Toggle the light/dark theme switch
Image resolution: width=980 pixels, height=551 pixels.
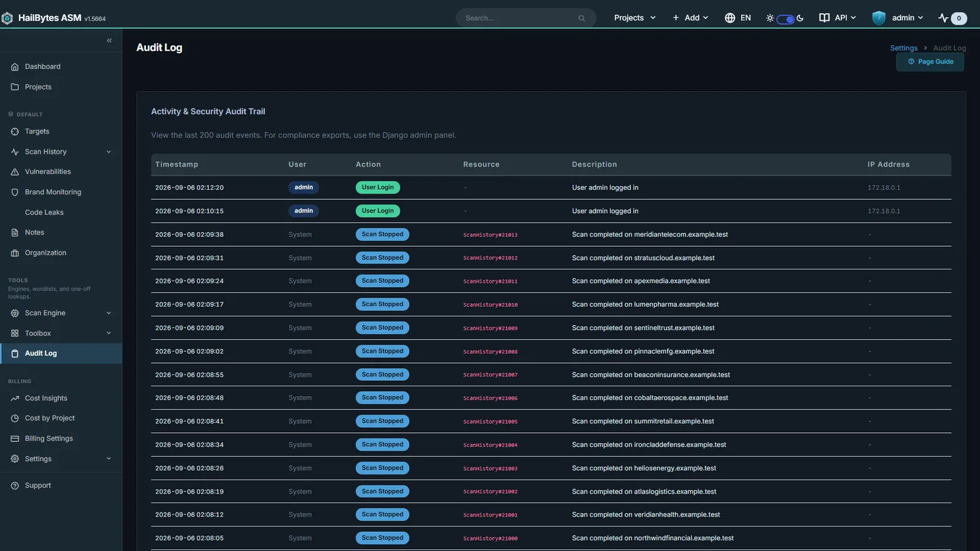(785, 19)
